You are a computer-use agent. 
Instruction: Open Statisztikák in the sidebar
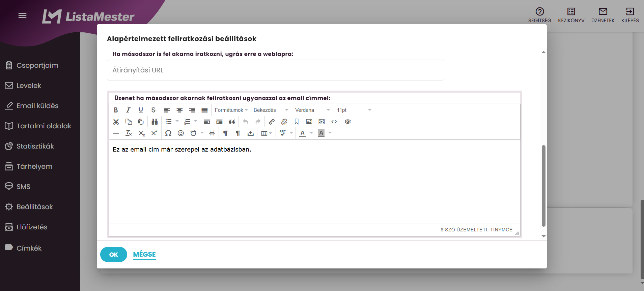(x=35, y=146)
